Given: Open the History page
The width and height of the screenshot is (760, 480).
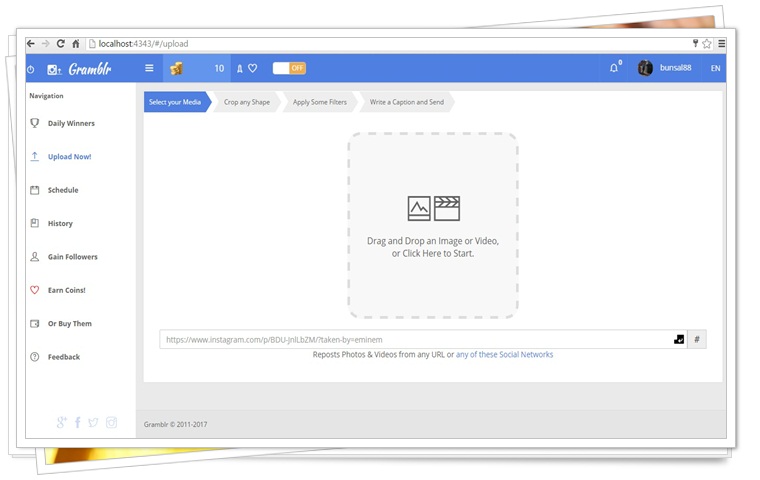Looking at the screenshot, I should [60, 224].
